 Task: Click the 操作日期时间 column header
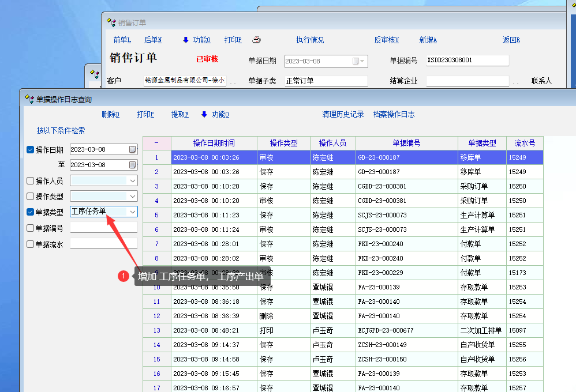(x=214, y=143)
